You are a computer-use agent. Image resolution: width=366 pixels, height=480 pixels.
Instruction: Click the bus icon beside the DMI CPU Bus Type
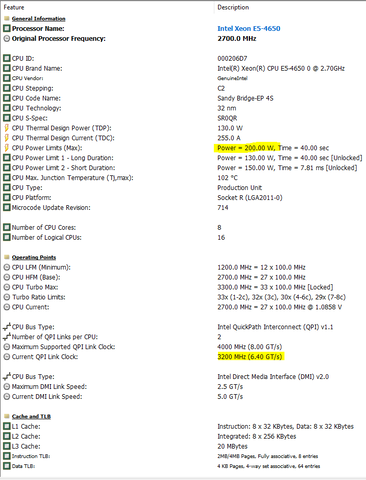[7, 377]
